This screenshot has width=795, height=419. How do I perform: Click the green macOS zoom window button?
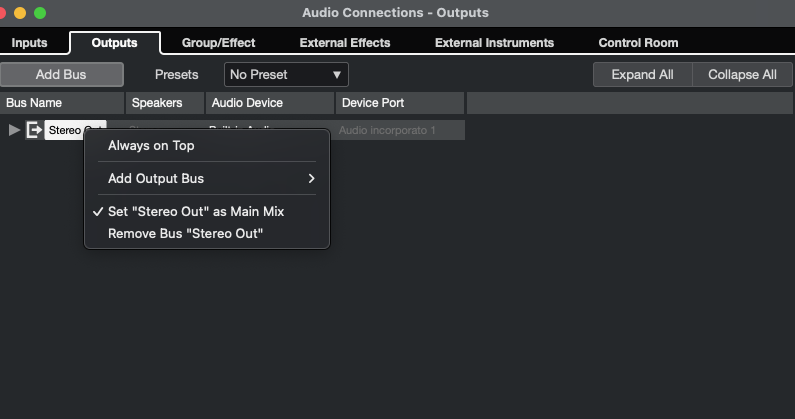pos(40,12)
